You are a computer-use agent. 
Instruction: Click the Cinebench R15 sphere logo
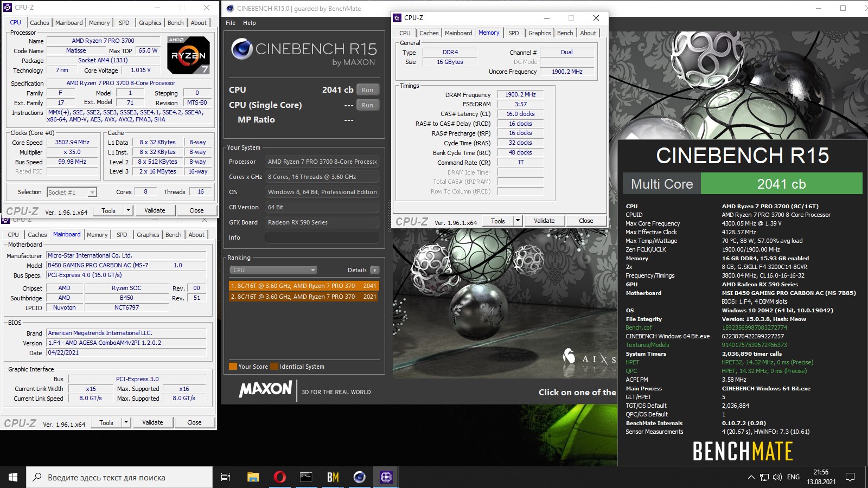pos(242,49)
